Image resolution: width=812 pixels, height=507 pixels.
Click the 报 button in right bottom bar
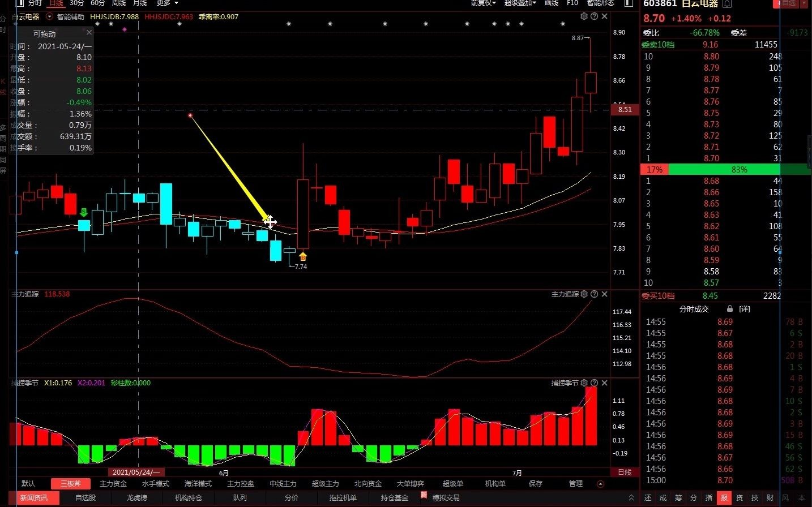(x=724, y=498)
